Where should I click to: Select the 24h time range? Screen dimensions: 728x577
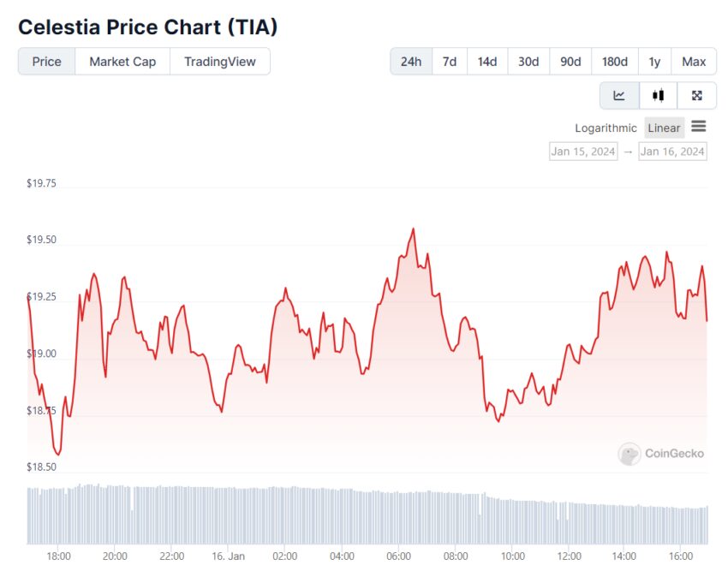click(x=411, y=62)
